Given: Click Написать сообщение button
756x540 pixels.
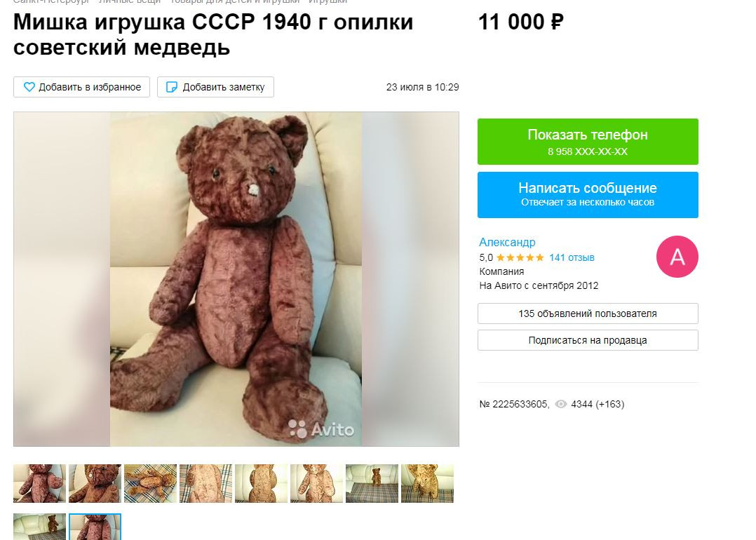Looking at the screenshot, I should tap(588, 195).
